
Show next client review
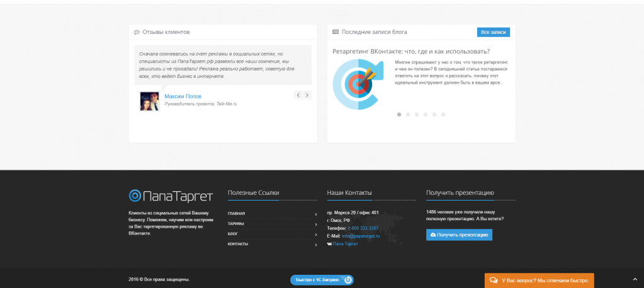pyautogui.click(x=307, y=95)
